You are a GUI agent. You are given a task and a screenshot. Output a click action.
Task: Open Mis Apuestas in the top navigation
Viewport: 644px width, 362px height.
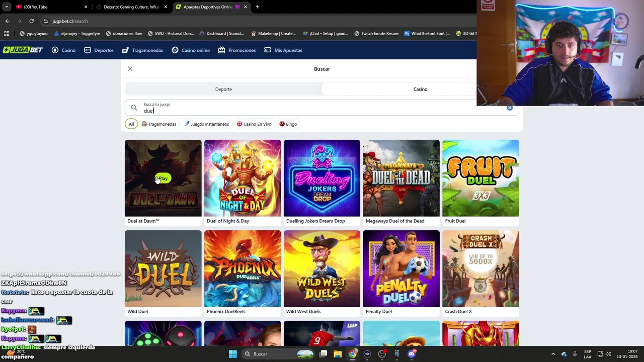(x=283, y=50)
